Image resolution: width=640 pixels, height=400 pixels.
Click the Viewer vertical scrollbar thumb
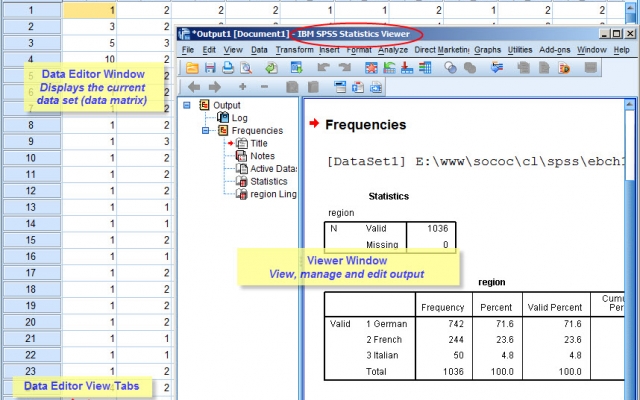[x=630, y=146]
